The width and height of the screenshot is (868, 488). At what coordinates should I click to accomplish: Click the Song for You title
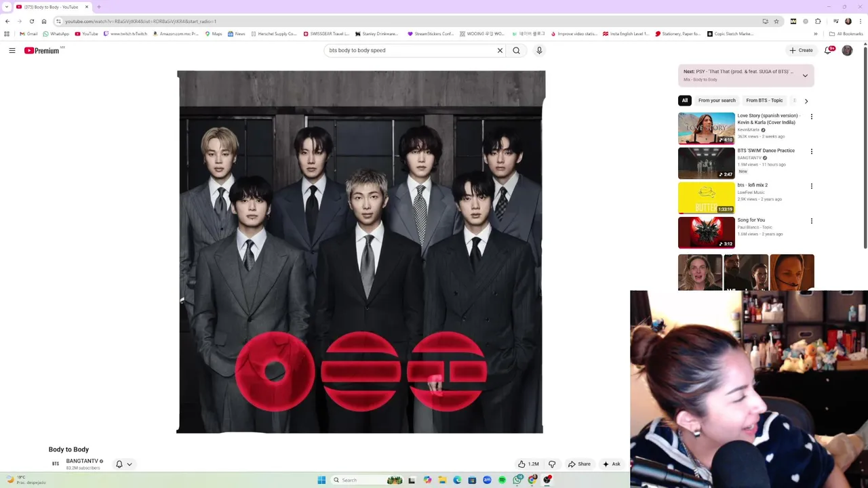pos(751,220)
